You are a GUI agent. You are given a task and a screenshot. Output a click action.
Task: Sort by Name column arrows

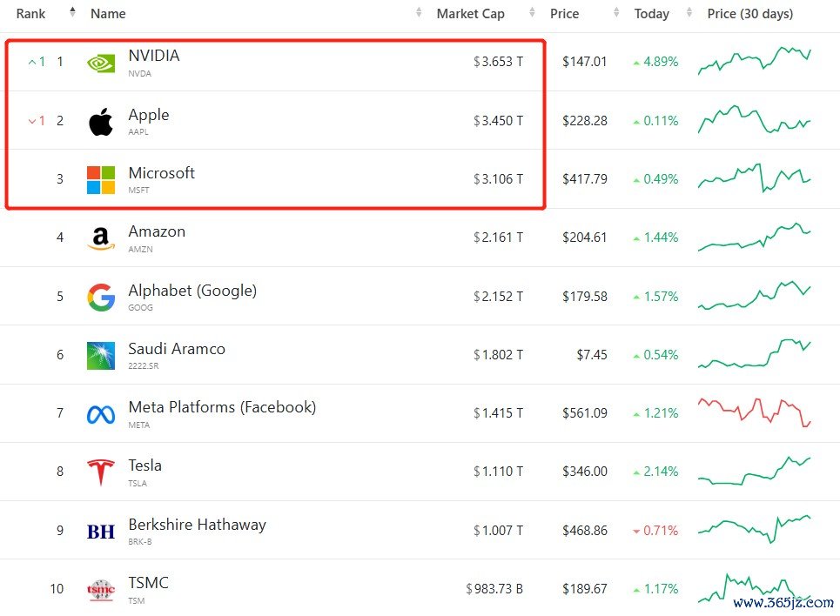pos(419,12)
